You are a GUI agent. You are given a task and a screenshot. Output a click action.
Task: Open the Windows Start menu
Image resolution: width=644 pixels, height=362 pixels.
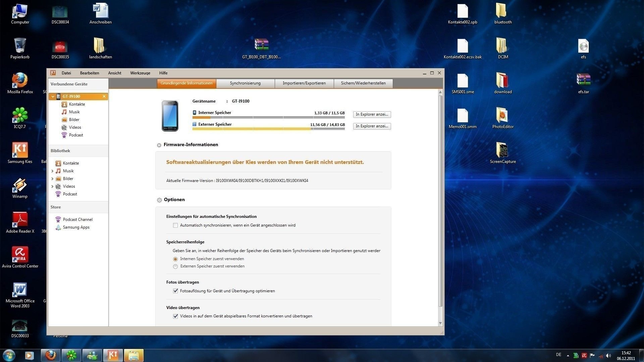(9, 355)
